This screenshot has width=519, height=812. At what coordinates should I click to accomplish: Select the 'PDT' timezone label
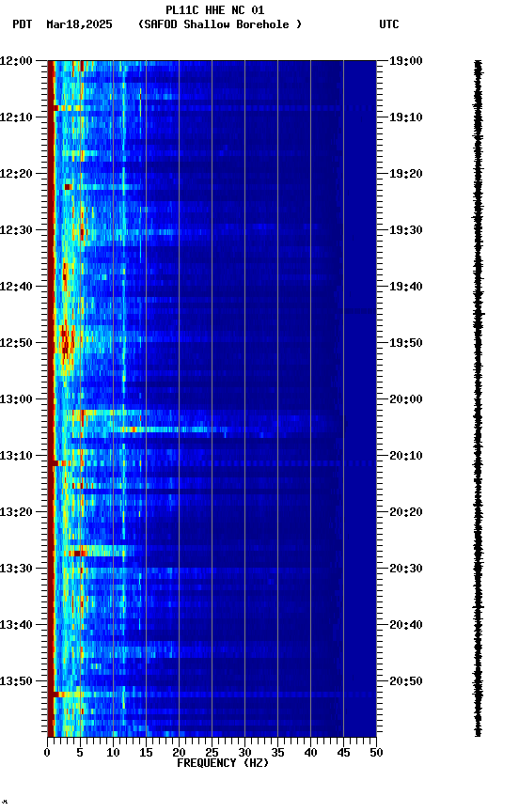[23, 24]
